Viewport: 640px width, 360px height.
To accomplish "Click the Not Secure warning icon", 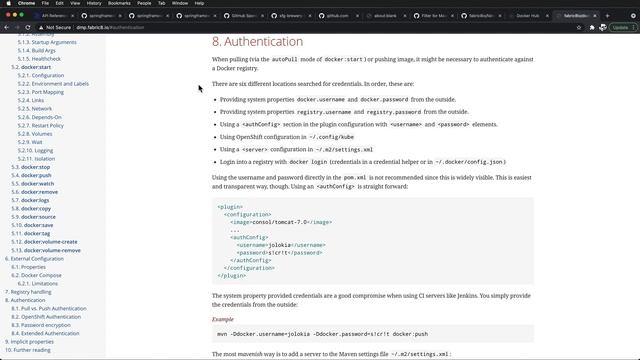I will tap(41, 27).
